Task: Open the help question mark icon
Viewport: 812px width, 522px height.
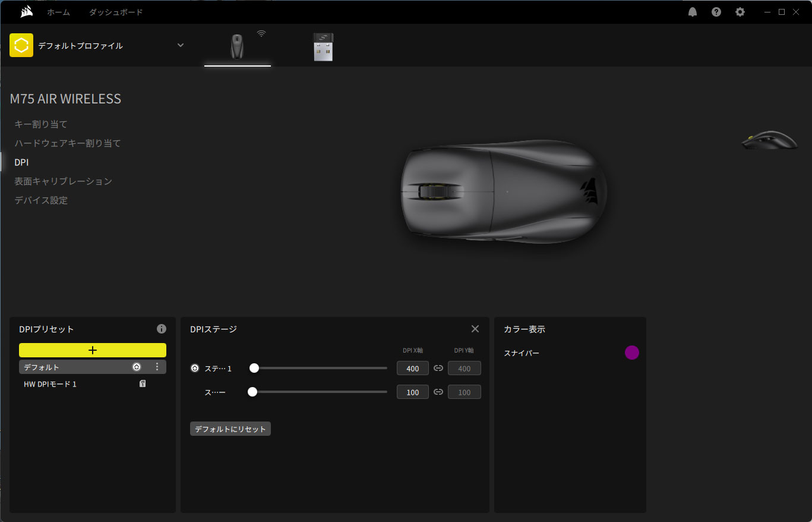Action: coord(716,12)
